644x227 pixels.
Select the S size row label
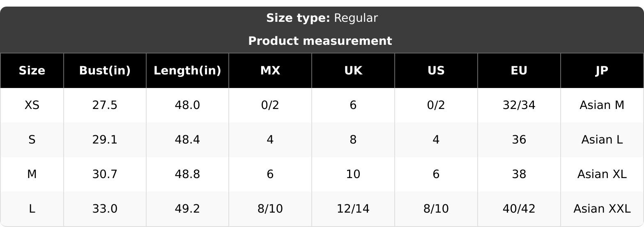click(x=32, y=140)
